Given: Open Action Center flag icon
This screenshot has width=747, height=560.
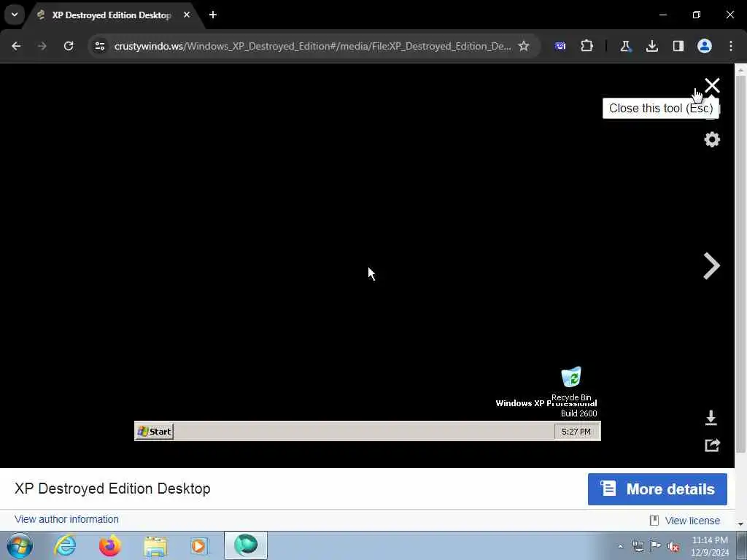Looking at the screenshot, I should pyautogui.click(x=656, y=546).
